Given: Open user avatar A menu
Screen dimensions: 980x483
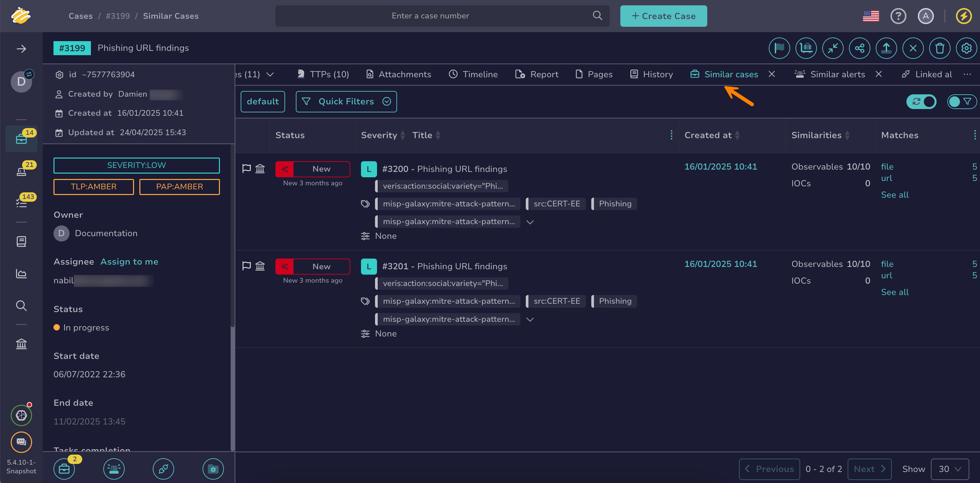Looking at the screenshot, I should [x=926, y=16].
